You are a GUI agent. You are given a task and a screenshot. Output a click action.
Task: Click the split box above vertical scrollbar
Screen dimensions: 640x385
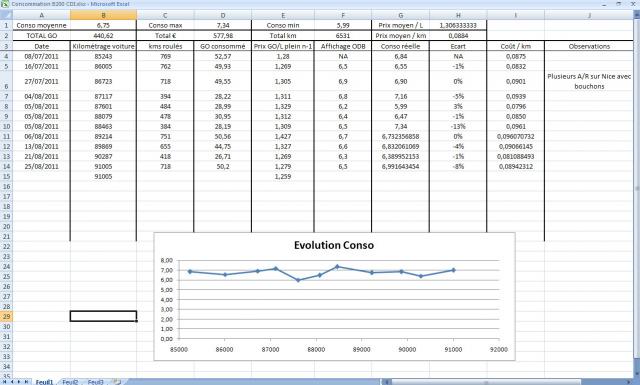click(x=636, y=12)
